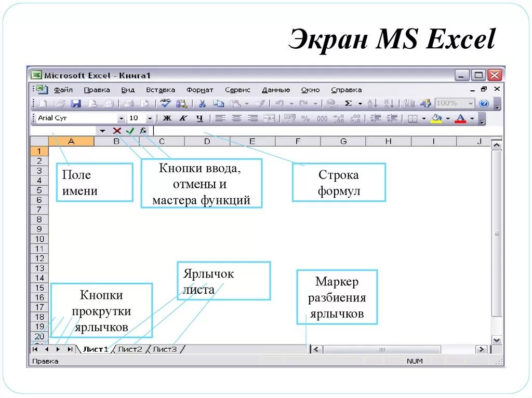Click the Undo arrow icon

(280, 103)
